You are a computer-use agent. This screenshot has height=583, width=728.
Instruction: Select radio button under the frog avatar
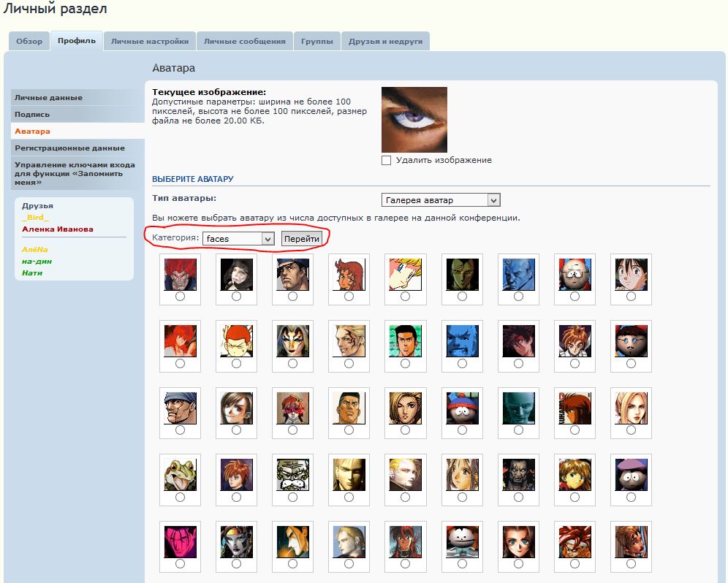[180, 498]
